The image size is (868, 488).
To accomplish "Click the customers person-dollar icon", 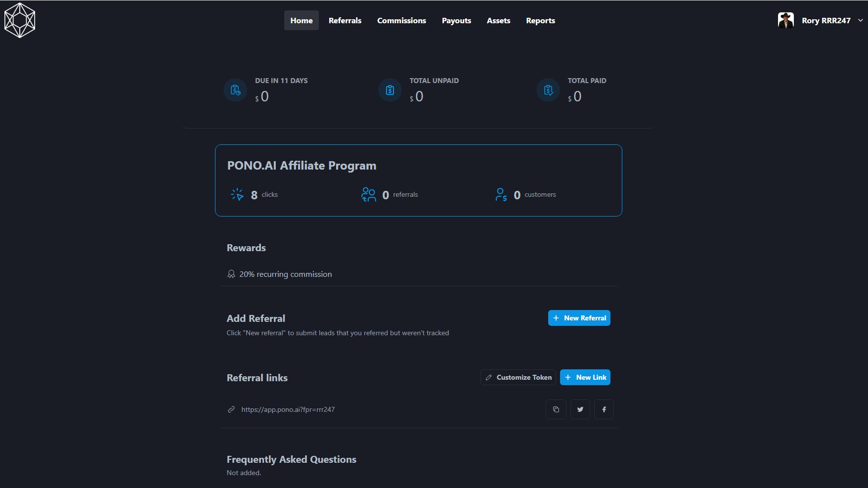I will [501, 194].
